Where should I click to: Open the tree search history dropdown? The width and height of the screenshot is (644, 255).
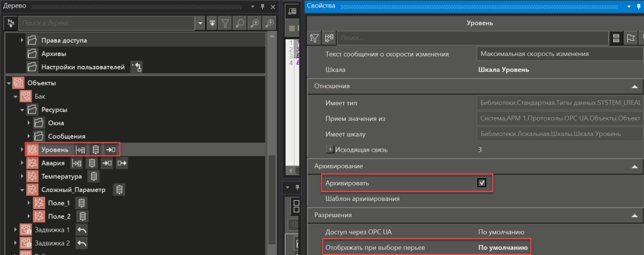201,23
